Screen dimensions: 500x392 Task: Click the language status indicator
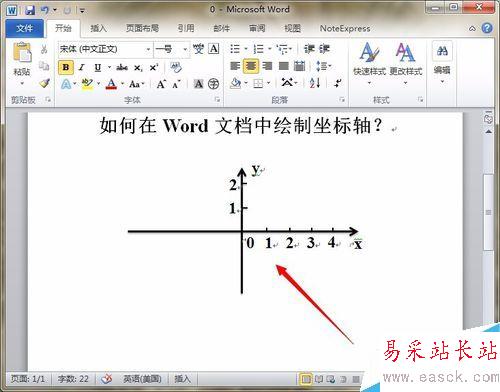click(142, 379)
